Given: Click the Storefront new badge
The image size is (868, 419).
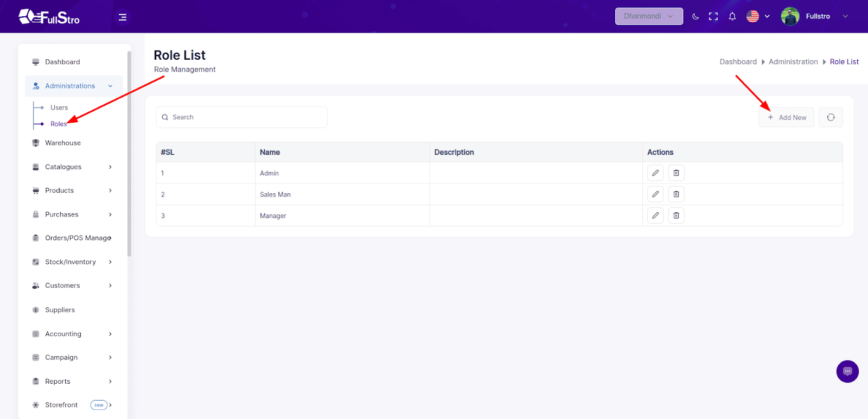Looking at the screenshot, I should pos(99,405).
